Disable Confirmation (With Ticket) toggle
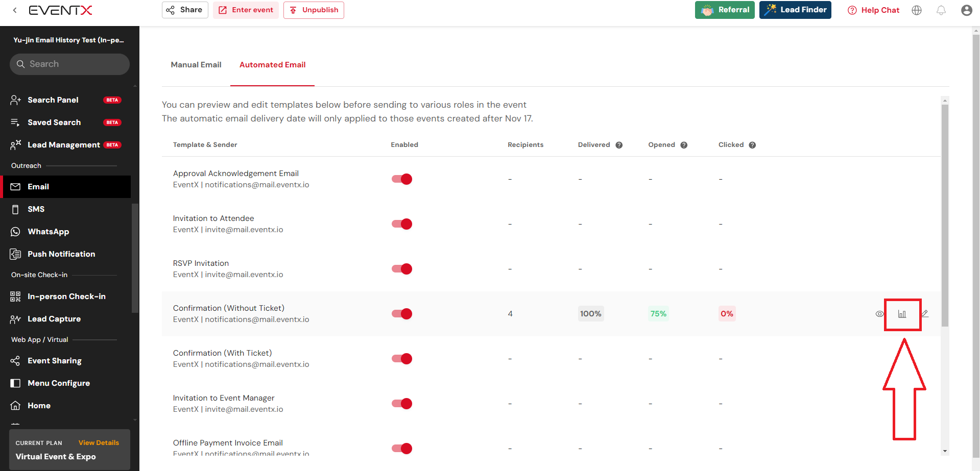This screenshot has width=980, height=471. click(402, 359)
